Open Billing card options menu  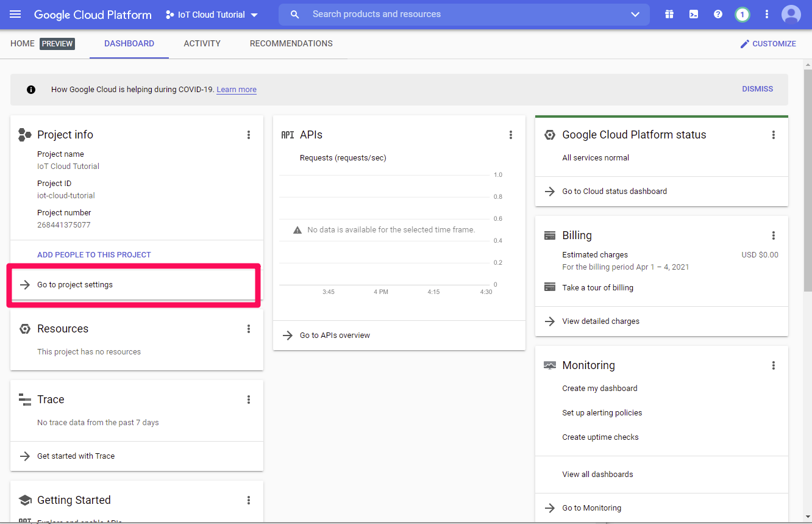pyautogui.click(x=774, y=235)
